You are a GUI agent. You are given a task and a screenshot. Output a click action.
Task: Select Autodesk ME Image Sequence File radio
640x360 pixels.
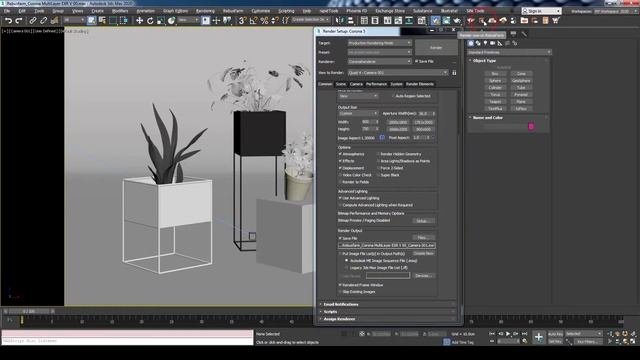point(347,260)
